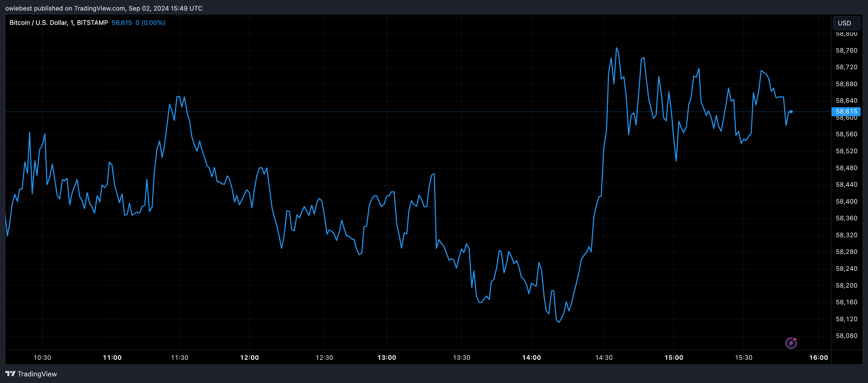Image resolution: width=868 pixels, height=383 pixels.
Task: Click the 58,560 price axis label
Action: pos(846,134)
